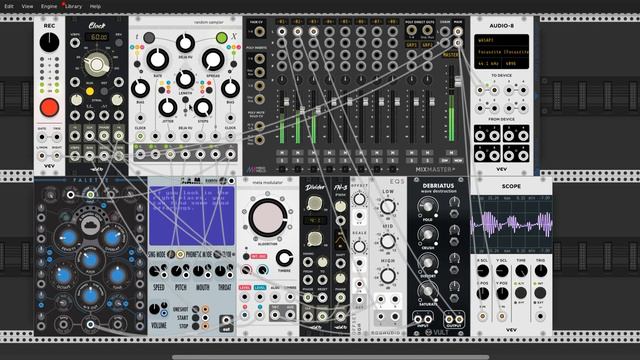Toggle the yellow RUN button on Clock
This screenshot has width=640, height=360.
point(90,91)
